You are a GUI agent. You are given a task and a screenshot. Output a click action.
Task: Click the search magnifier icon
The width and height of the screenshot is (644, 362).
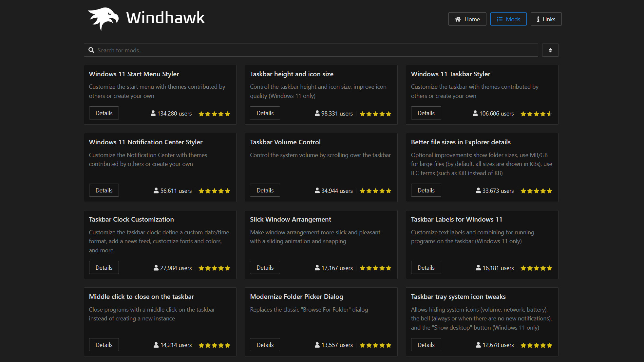91,50
